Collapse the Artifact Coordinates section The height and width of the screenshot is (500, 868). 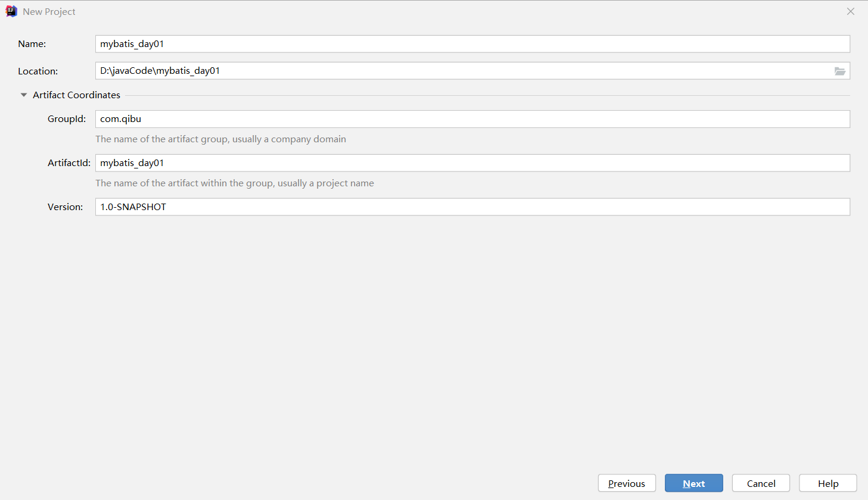coord(24,95)
